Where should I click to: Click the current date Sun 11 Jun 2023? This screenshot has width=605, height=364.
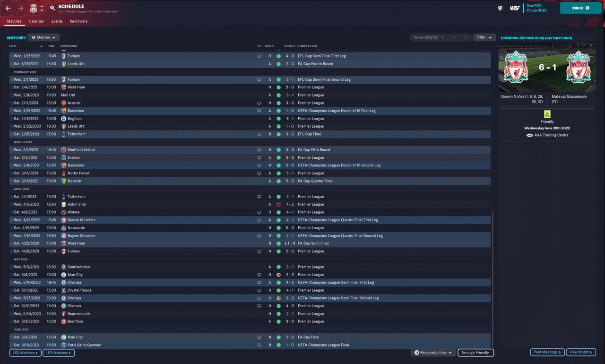[536, 8]
